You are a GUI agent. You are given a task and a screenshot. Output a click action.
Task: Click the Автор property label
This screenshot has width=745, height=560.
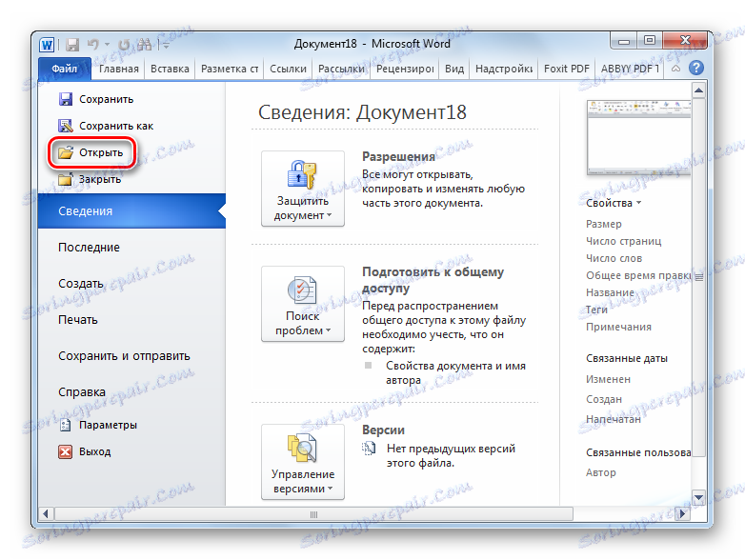pyautogui.click(x=600, y=472)
